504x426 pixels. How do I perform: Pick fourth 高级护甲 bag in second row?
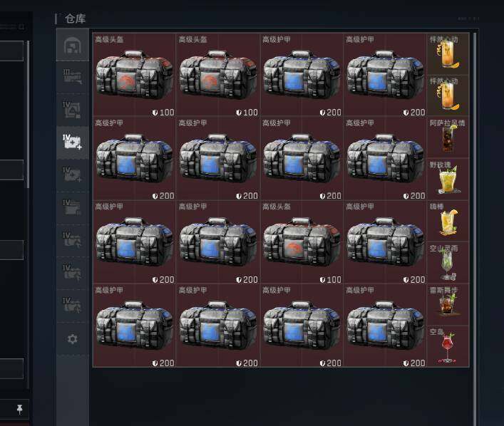[385, 158]
